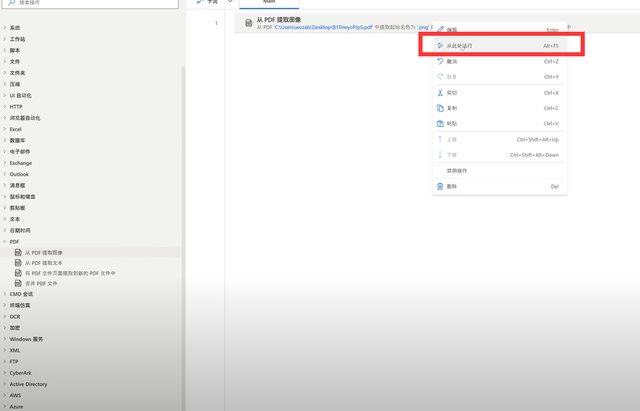The width and height of the screenshot is (640, 411).
Task: Click the scissors icon for 剪切
Action: pos(440,93)
